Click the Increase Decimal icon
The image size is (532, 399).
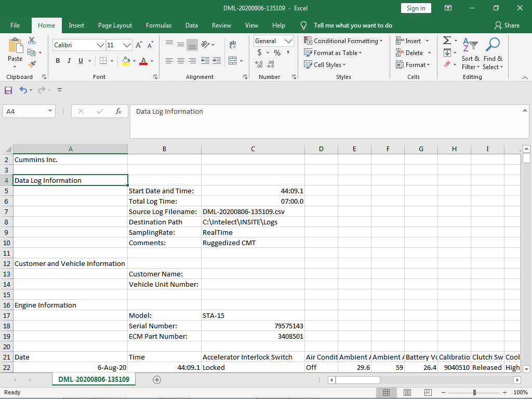[259, 64]
